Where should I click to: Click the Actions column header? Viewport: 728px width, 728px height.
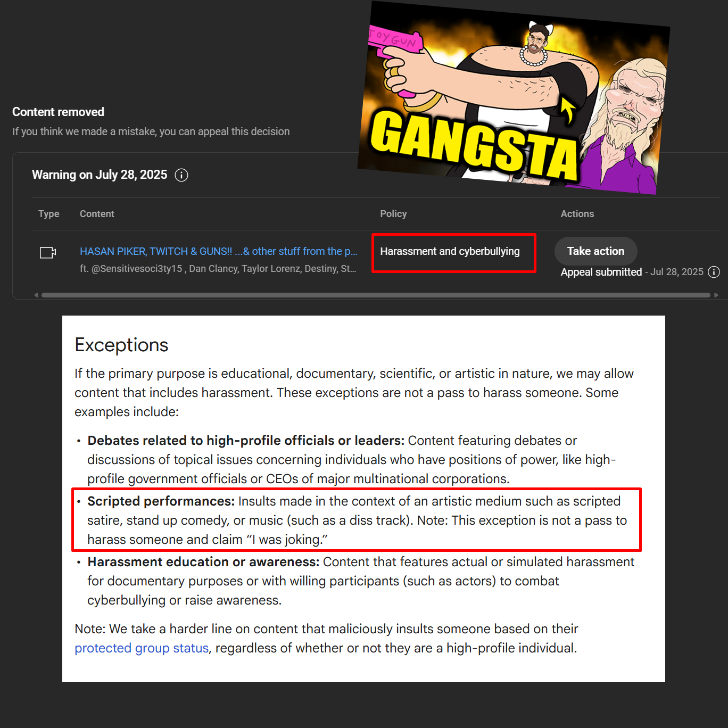pyautogui.click(x=577, y=214)
